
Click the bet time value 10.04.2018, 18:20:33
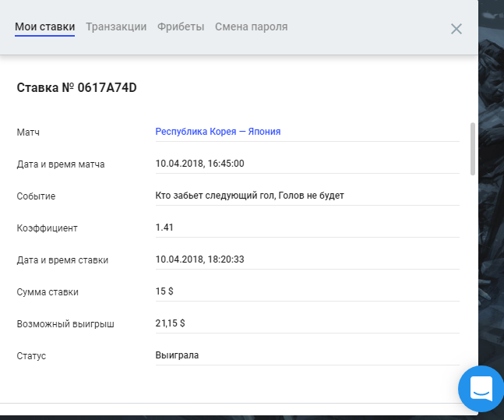(199, 259)
